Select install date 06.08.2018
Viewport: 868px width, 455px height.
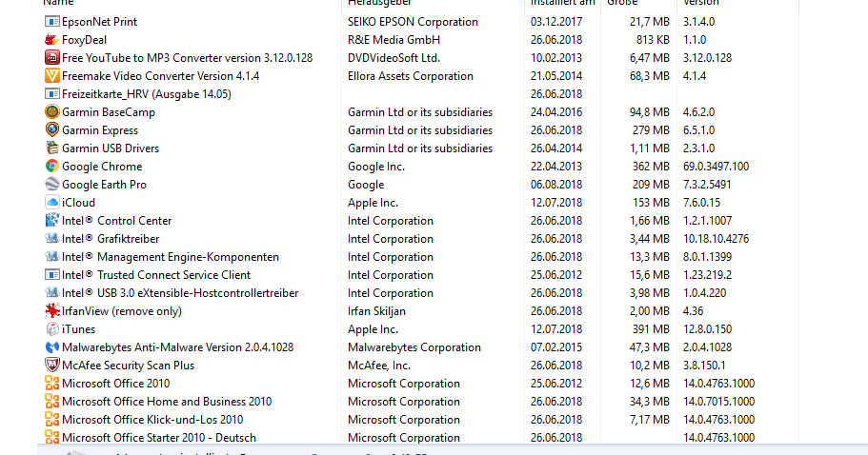click(556, 184)
